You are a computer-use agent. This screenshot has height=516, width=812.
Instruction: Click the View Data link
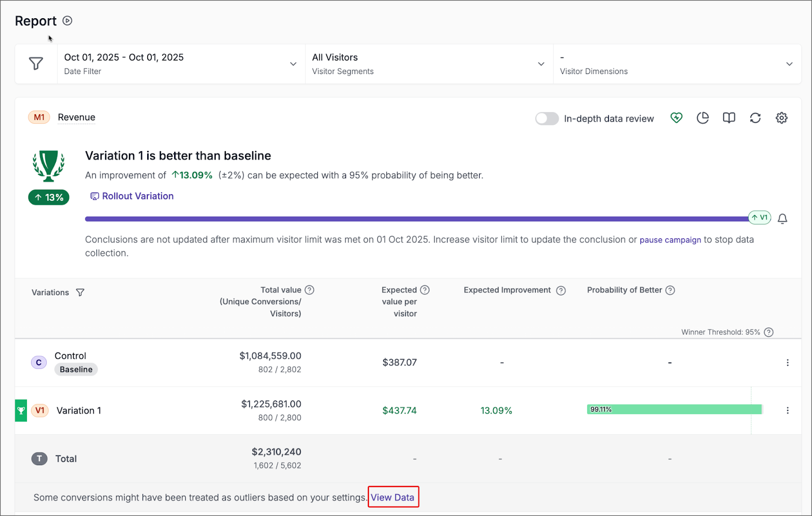[392, 498]
